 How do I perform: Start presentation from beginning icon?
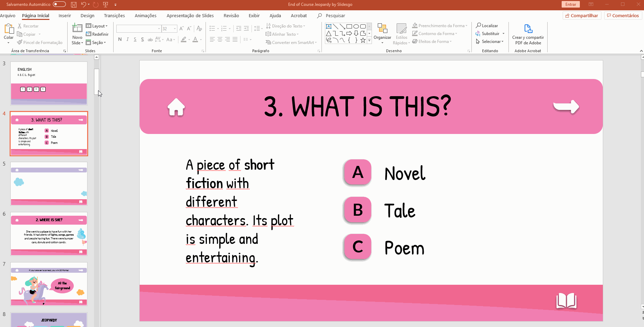pos(105,4)
